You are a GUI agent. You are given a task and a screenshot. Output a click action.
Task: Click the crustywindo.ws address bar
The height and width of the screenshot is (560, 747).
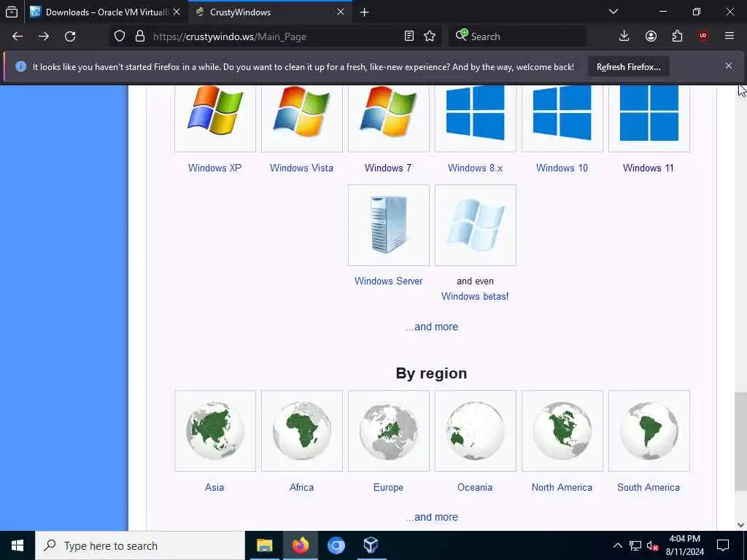point(274,36)
